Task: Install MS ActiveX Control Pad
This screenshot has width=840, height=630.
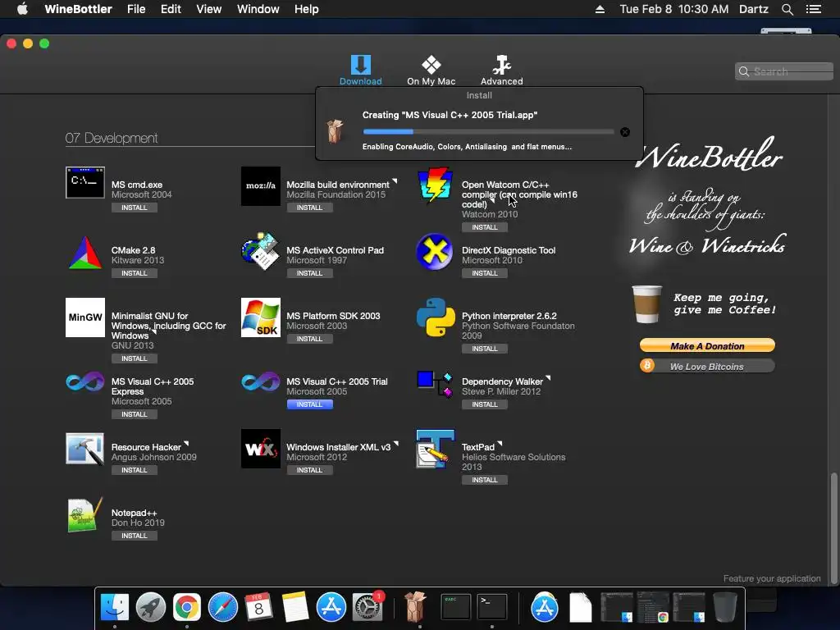Action: (x=309, y=273)
